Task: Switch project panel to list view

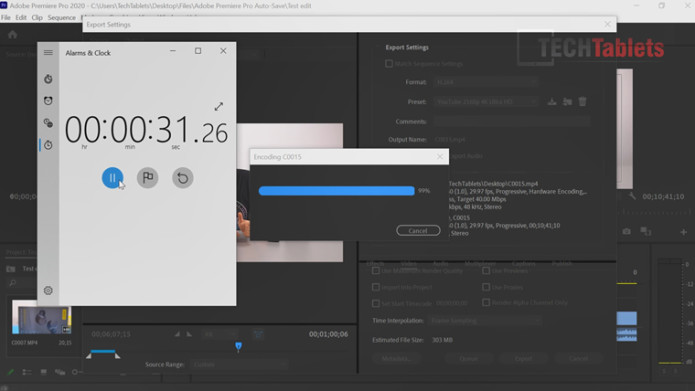Action: (27, 372)
